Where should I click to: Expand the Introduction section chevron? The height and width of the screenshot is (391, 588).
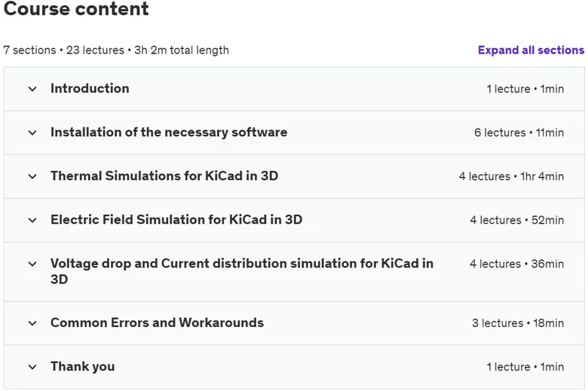pos(32,89)
